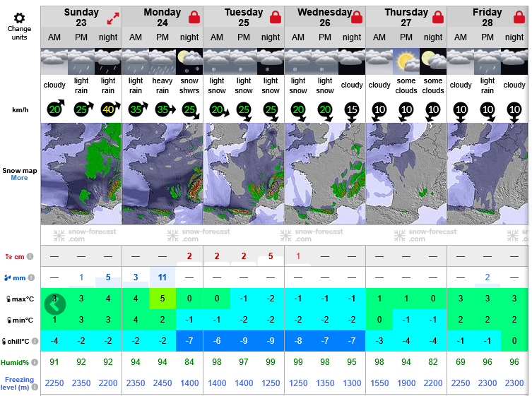Open Wednesday snow map thumbnail
Image resolution: width=532 pixels, height=396 pixels.
tap(325, 174)
